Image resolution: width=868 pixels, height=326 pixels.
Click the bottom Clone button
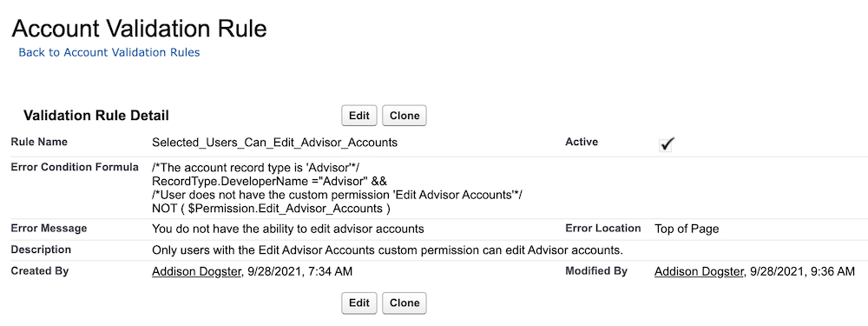click(x=404, y=303)
